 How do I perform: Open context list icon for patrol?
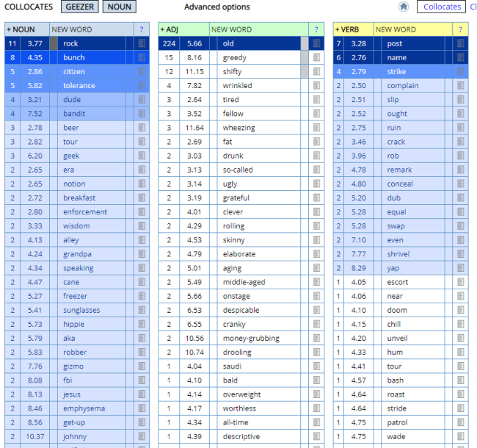461,422
